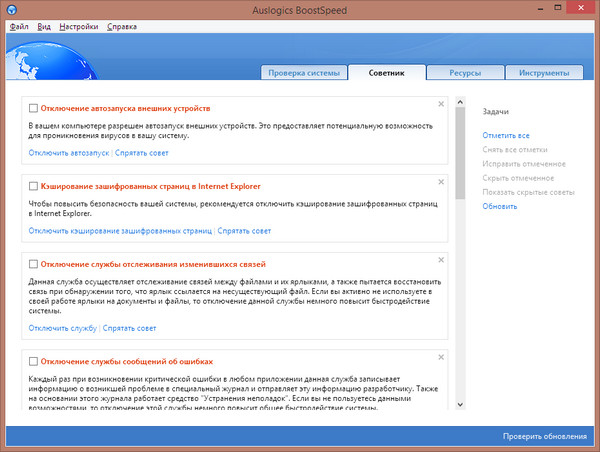Tick the "Кэширование зашифрованных страниц" checkbox
This screenshot has height=452, width=600.
[x=34, y=186]
